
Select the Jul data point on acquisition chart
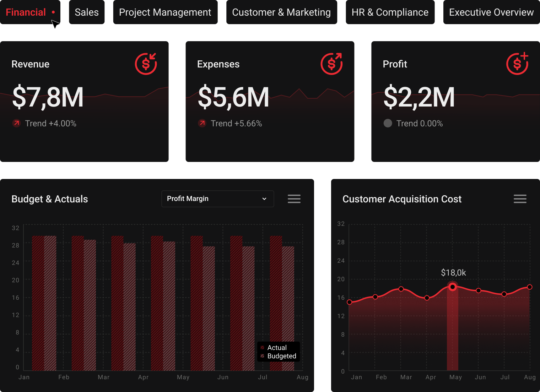tap(504, 294)
